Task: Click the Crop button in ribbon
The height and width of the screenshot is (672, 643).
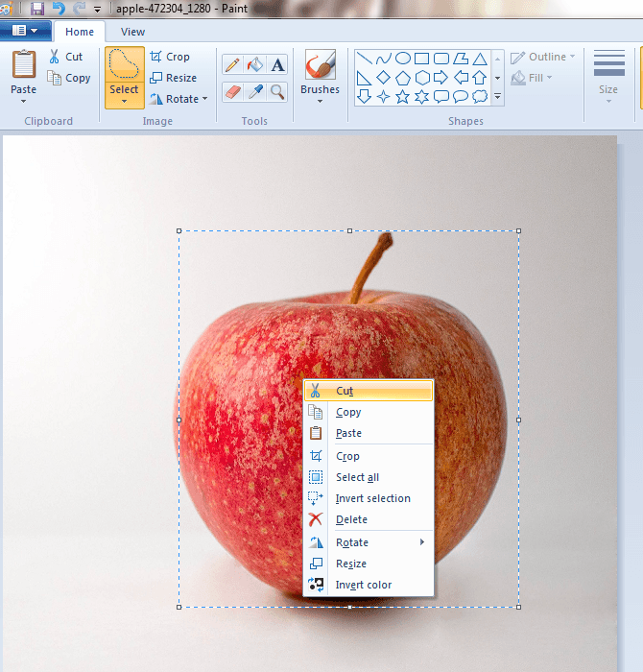Action: tap(170, 57)
